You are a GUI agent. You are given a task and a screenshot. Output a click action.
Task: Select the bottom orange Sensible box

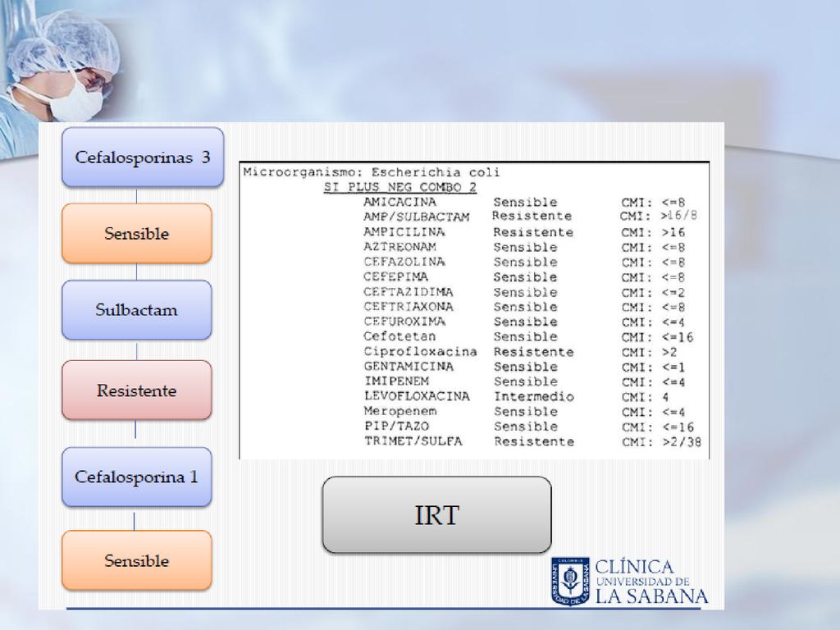point(137,560)
